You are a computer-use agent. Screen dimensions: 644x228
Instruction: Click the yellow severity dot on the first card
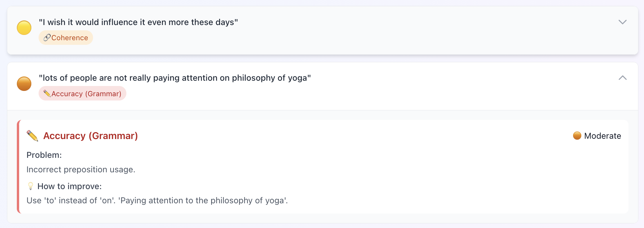pos(24,28)
